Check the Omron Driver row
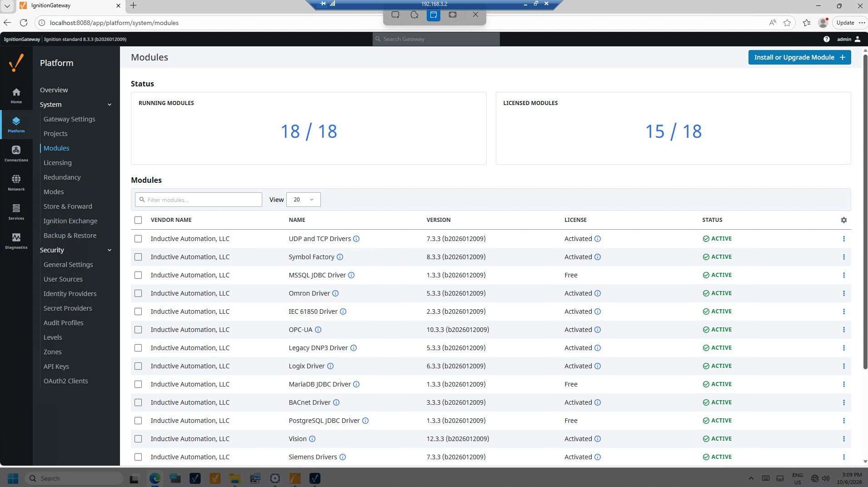Screen dimensions: 868x487 (x=138, y=293)
